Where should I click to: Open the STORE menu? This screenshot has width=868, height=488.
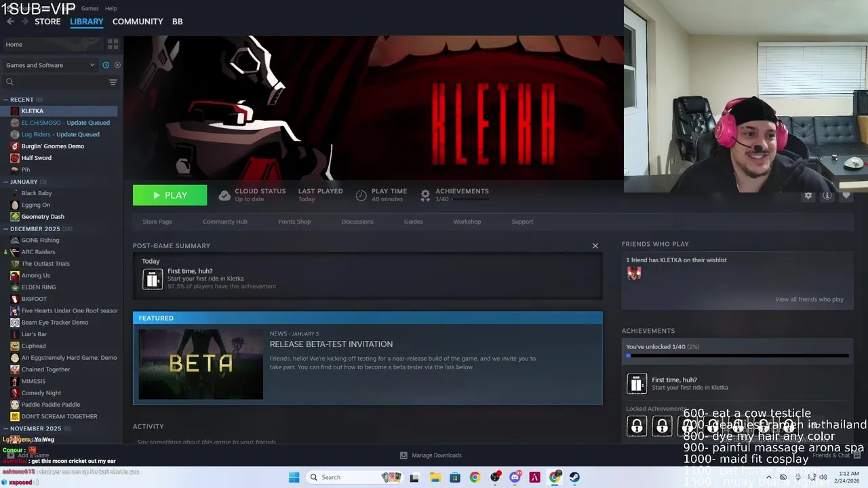point(47,22)
